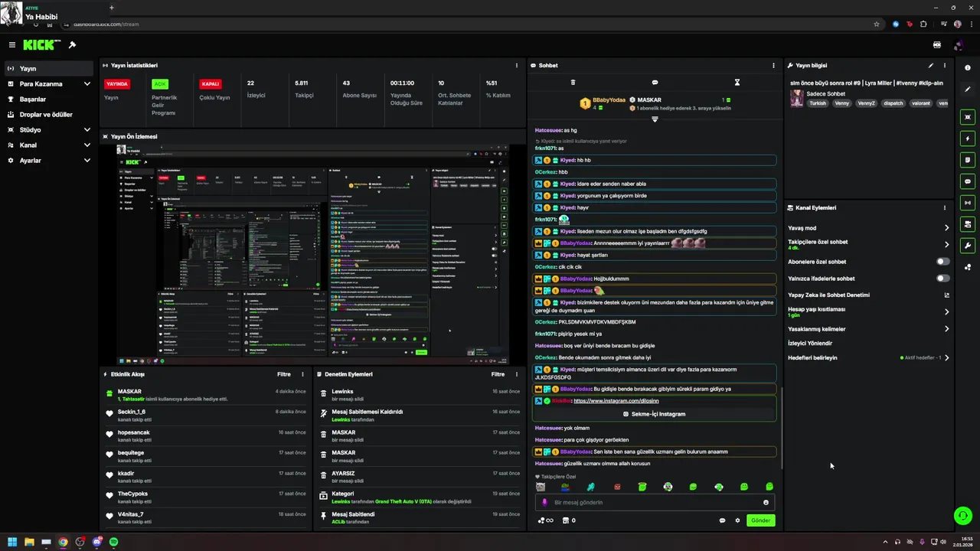Open Takipçilere özel sohbet options arrow

coord(946,245)
